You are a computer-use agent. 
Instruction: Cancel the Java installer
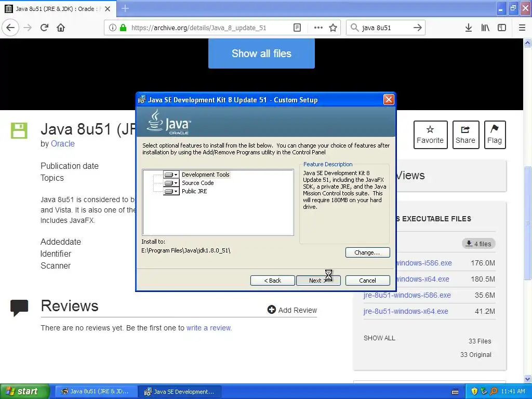[x=367, y=281]
